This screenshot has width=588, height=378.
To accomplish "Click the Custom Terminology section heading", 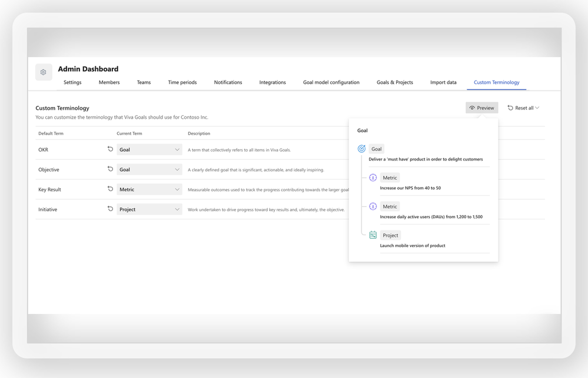I will (x=62, y=108).
